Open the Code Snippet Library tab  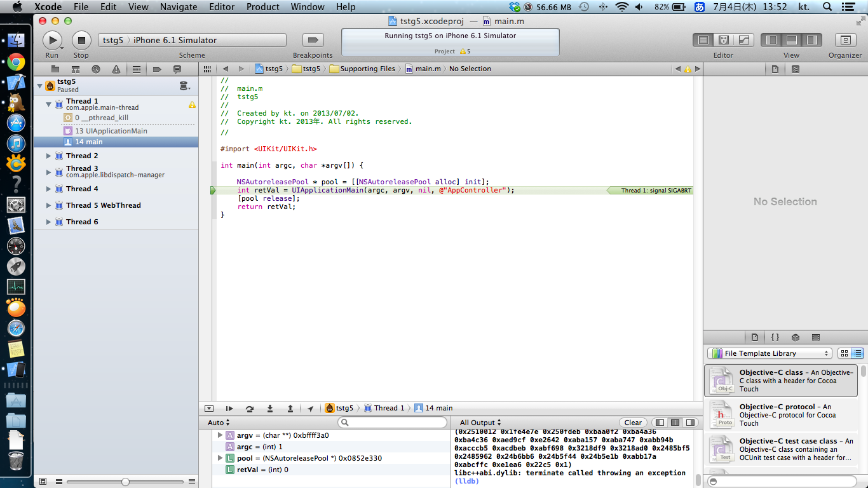point(775,337)
